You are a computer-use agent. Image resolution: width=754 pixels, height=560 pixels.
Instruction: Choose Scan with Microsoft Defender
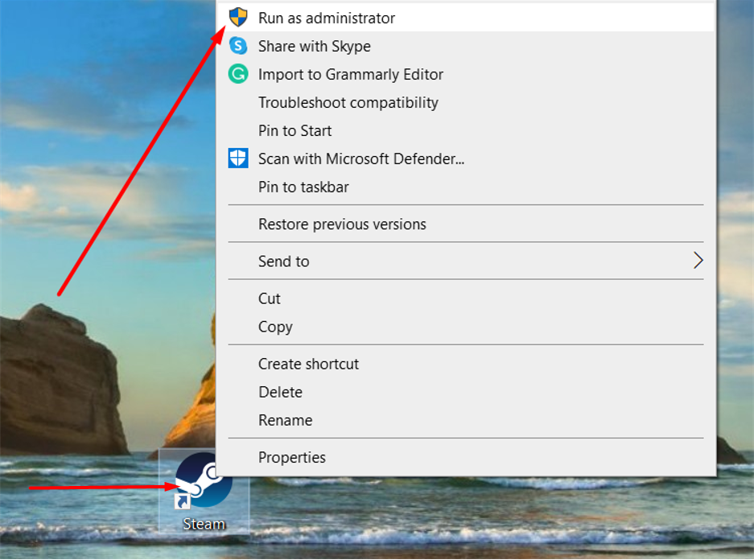point(465,159)
